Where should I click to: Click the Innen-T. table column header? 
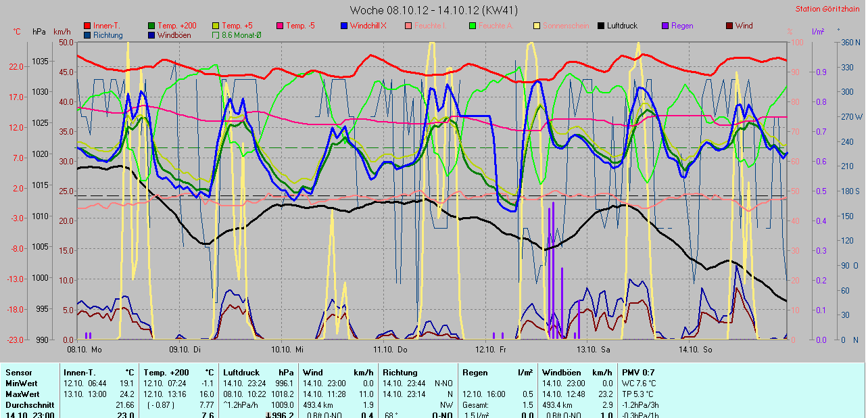(x=80, y=373)
